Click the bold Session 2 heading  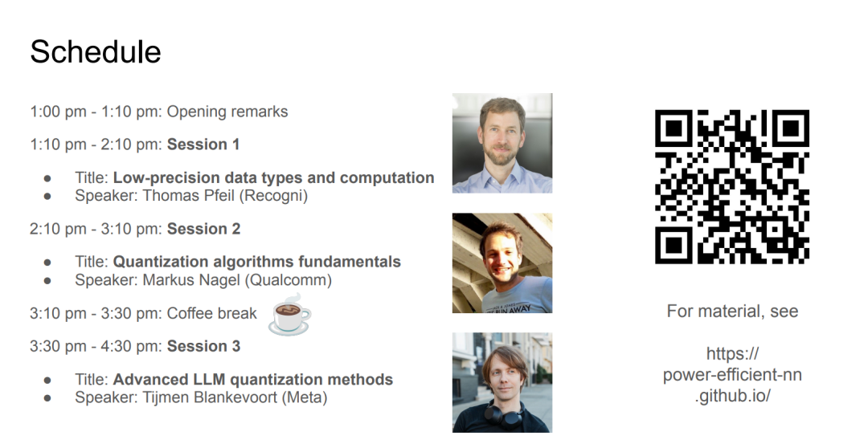point(203,229)
